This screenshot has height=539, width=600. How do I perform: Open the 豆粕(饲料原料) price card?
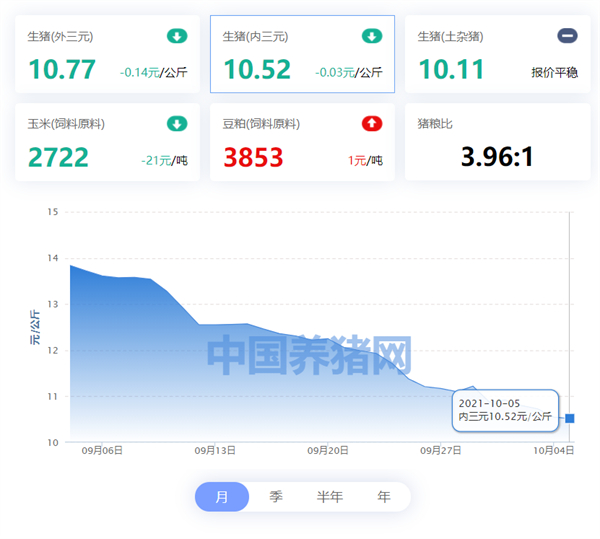click(302, 142)
